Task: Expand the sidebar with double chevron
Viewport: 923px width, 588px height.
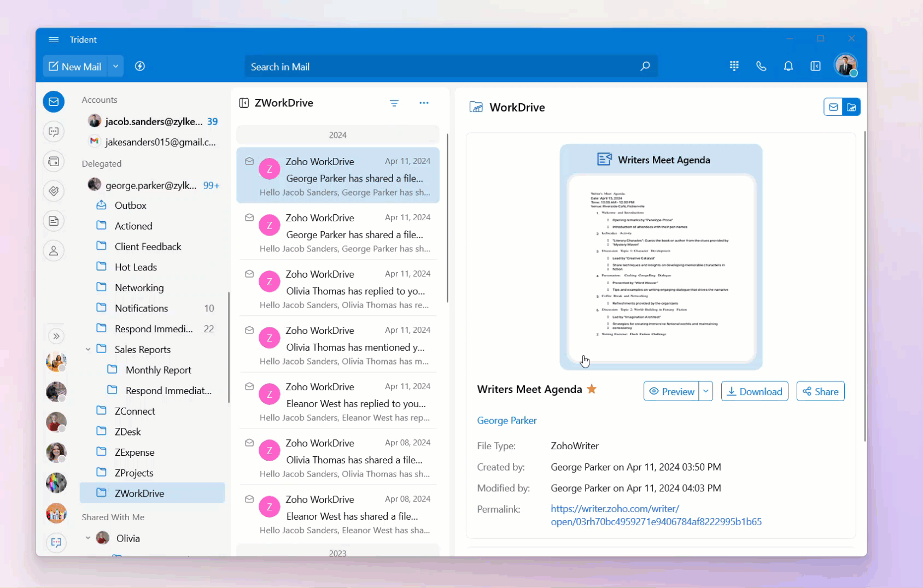Action: coord(56,336)
